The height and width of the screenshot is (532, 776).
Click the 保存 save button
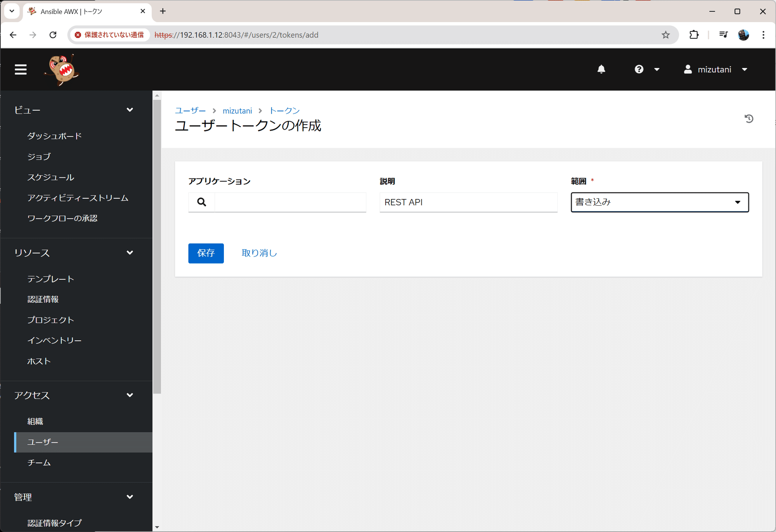(206, 253)
